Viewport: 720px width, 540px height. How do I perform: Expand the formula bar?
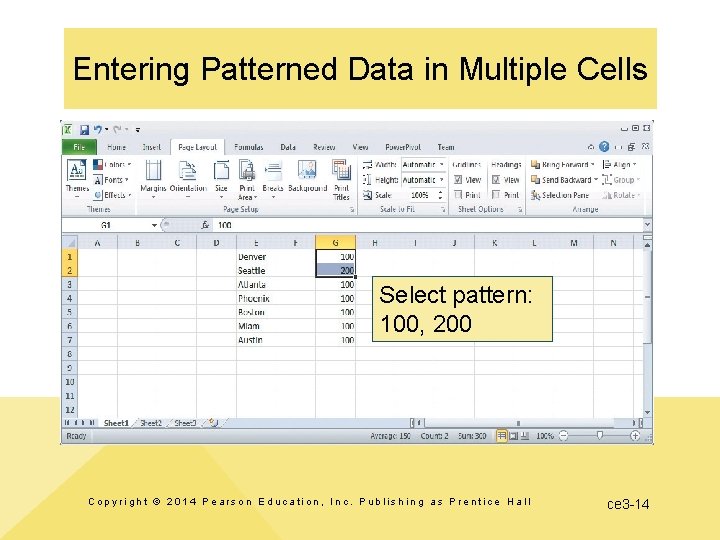pyautogui.click(x=647, y=225)
